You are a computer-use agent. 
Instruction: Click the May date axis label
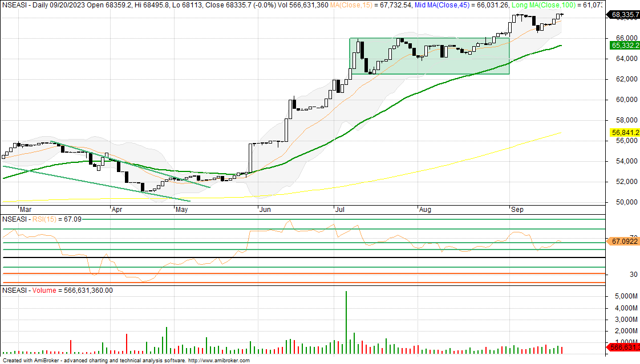point(181,210)
